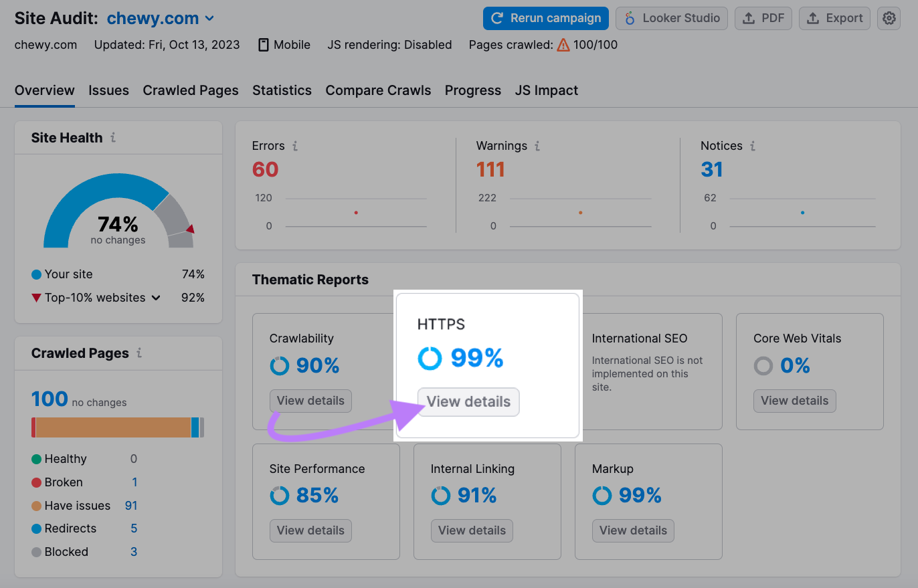Viewport: 918px width, 588px height.
Task: Click the Internal Linking donut icon
Action: tap(441, 496)
